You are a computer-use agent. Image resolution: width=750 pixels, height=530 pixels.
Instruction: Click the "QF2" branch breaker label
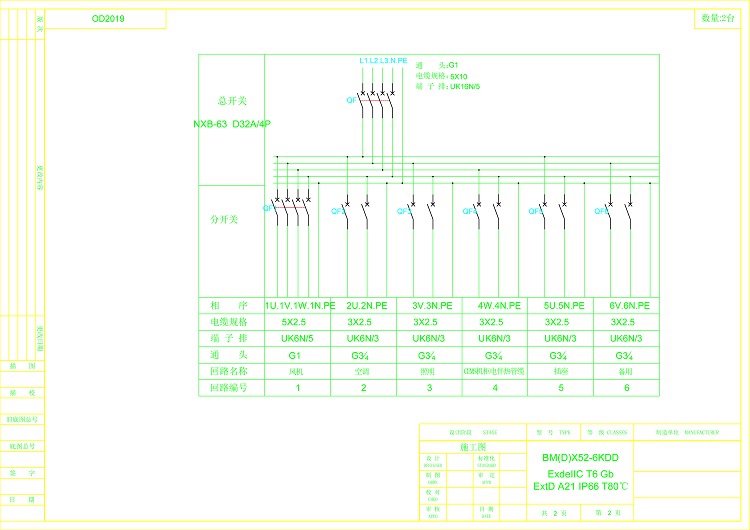point(338,211)
